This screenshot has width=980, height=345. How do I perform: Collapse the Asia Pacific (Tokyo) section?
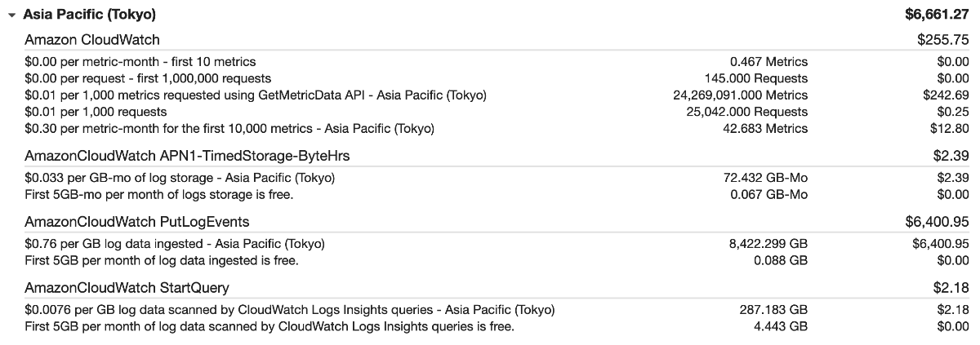[11, 15]
